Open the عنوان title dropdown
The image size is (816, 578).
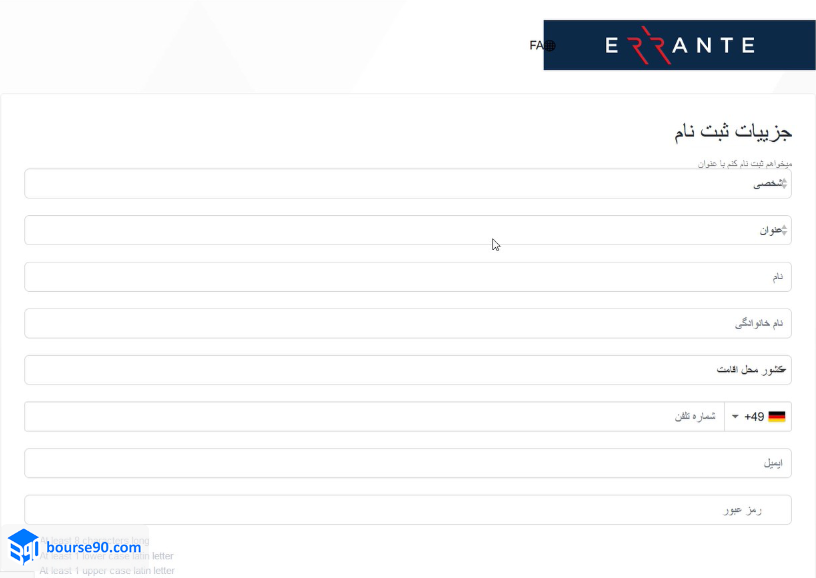tap(400, 231)
